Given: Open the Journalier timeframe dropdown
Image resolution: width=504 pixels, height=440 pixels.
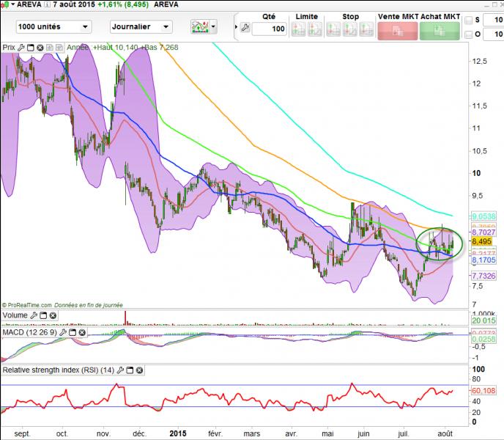Looking at the screenshot, I should pyautogui.click(x=141, y=26).
